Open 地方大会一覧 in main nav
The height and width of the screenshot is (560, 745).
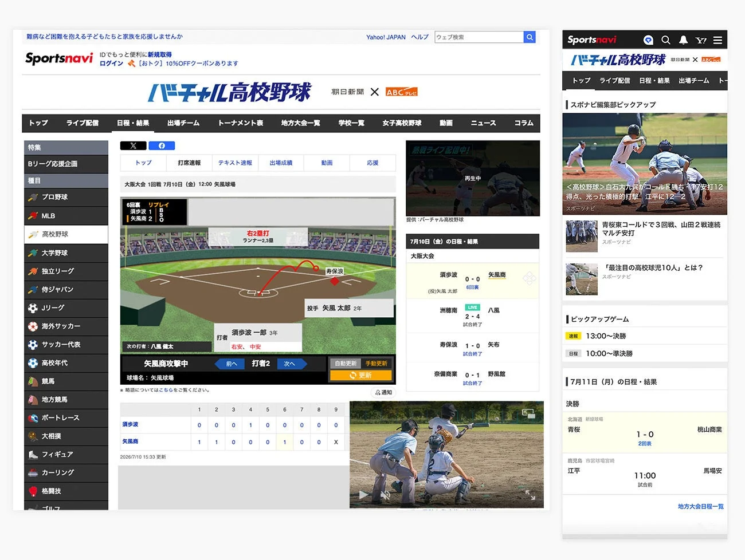(x=300, y=123)
